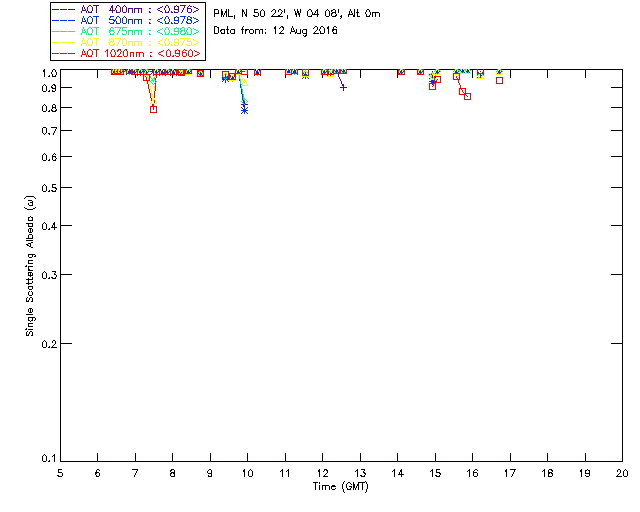The height and width of the screenshot is (512, 640).
Task: Click the y-axis tick label '1.0'
Action: 49,73
